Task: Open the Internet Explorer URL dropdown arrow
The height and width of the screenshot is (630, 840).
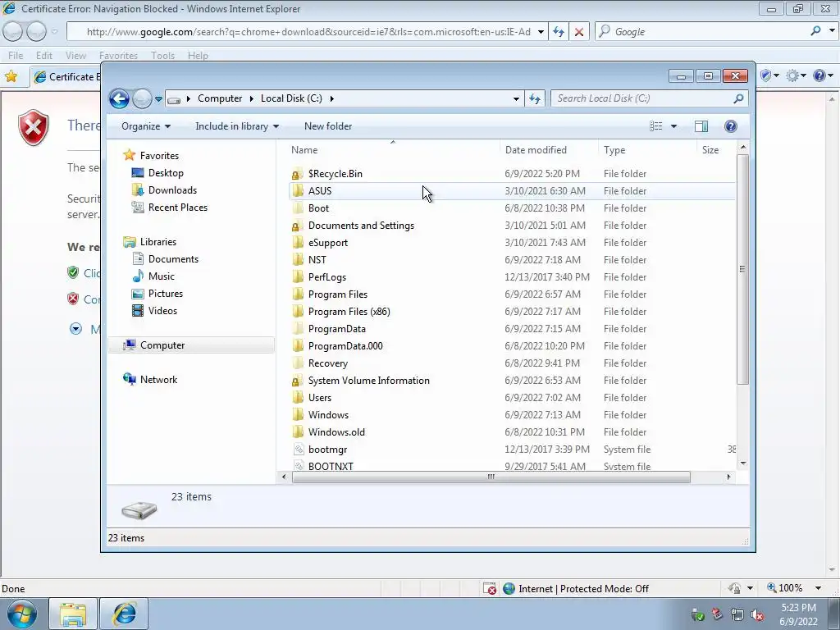Action: coord(541,32)
